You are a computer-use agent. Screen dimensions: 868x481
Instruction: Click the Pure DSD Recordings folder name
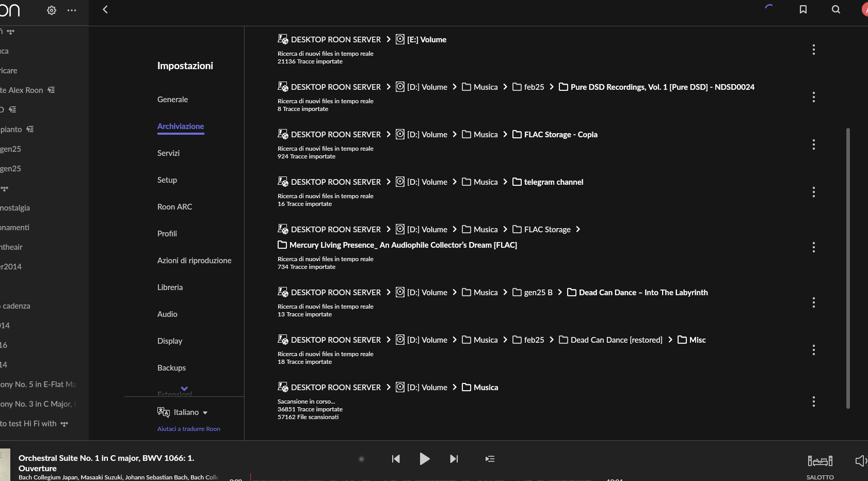point(663,87)
